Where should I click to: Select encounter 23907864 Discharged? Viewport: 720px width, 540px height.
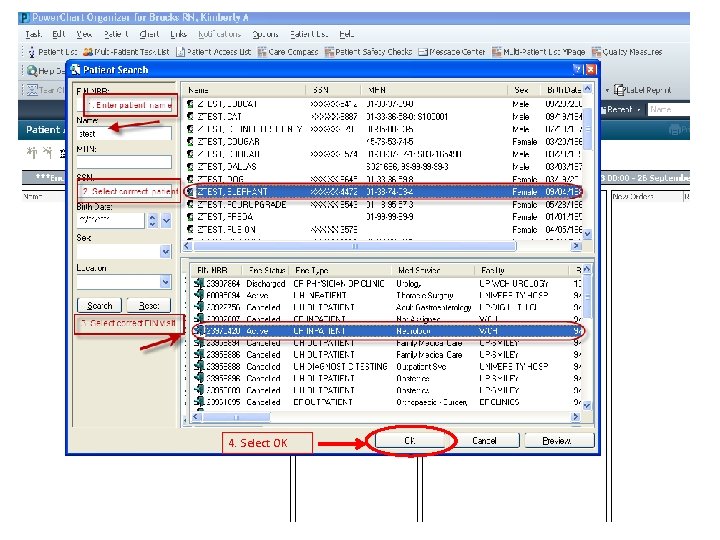pyautogui.click(x=388, y=283)
